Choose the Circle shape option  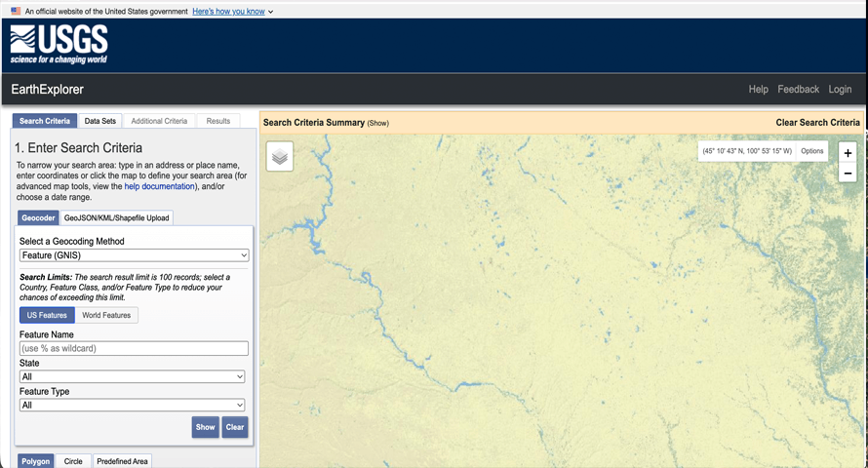73,461
